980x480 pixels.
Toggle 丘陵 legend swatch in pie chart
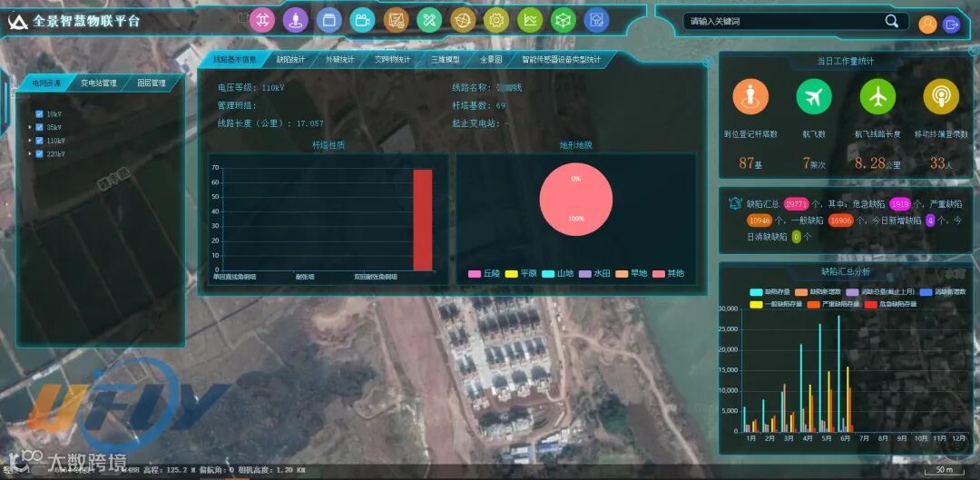tap(475, 274)
